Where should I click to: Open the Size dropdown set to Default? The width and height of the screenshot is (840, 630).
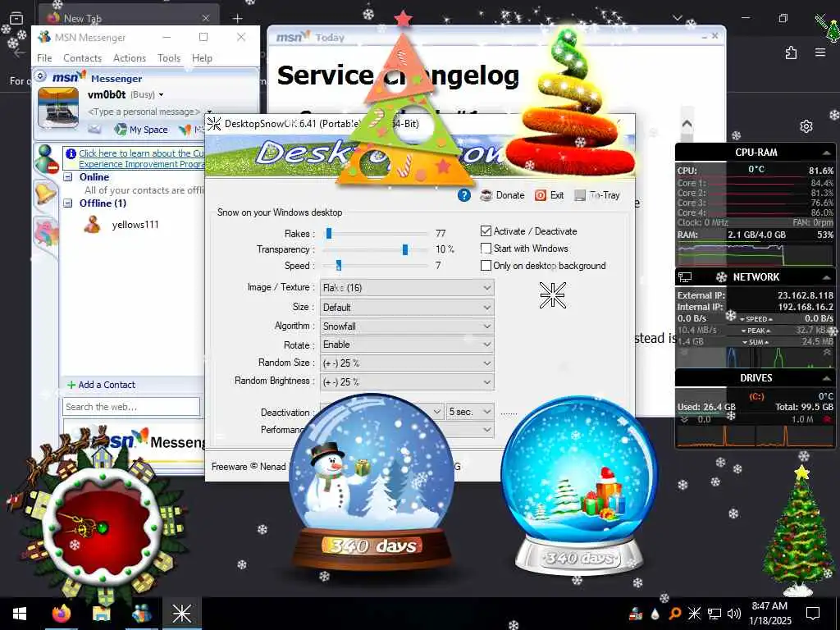coord(407,308)
